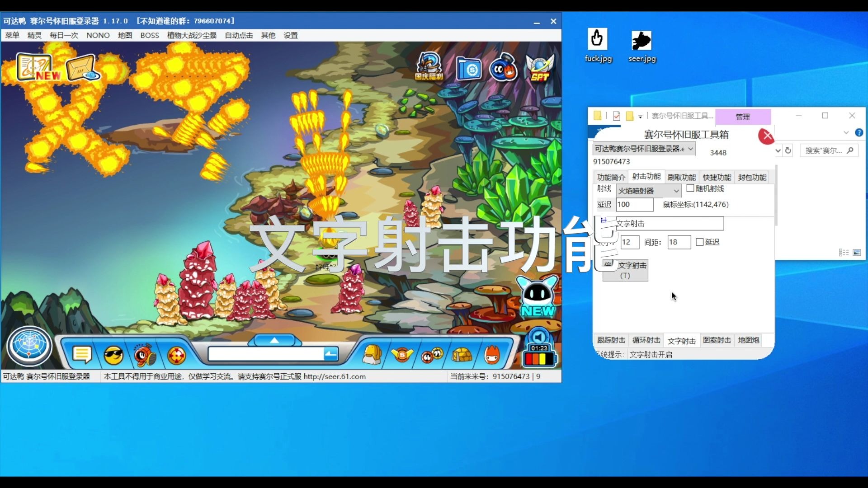Click the 文字射击 (T) button
This screenshot has height=488, width=868.
point(625,270)
